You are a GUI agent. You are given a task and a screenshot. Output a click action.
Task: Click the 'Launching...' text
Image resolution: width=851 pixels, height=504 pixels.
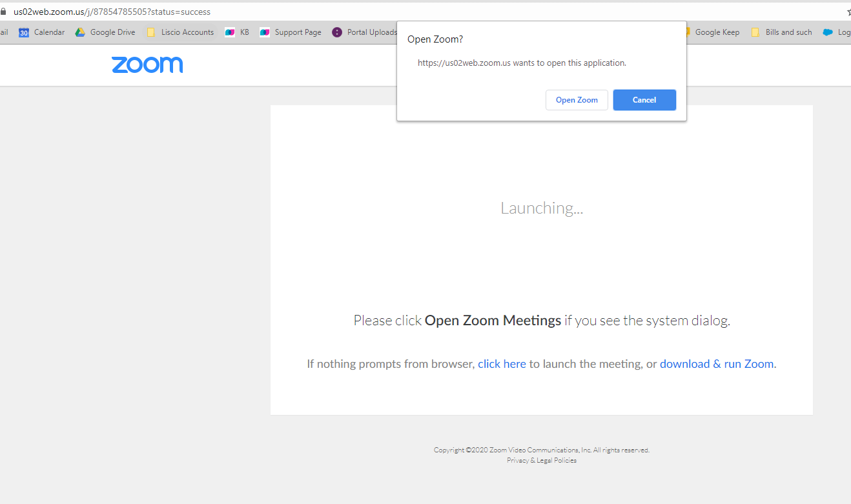pyautogui.click(x=542, y=208)
